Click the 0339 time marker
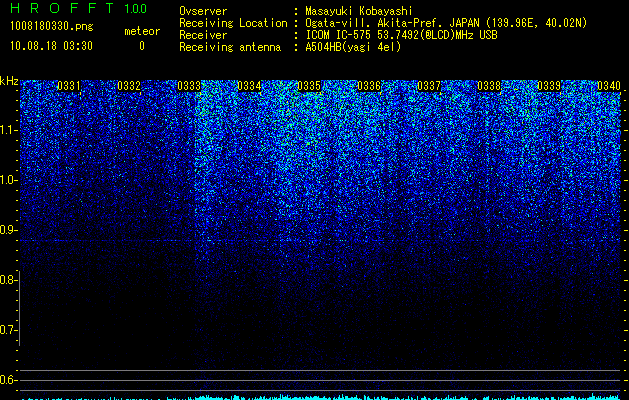This screenshot has width=629, height=400. [549, 86]
